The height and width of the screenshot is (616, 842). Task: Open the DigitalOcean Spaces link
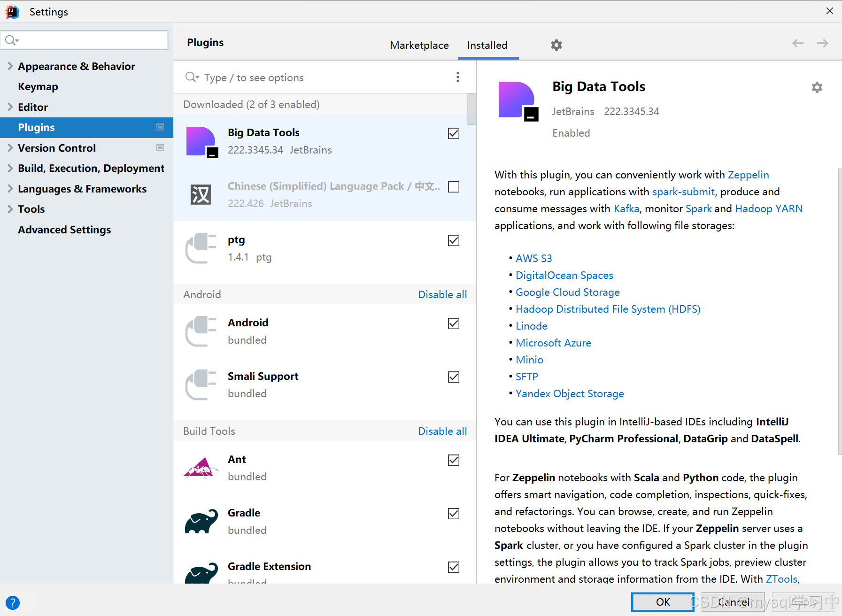[564, 275]
